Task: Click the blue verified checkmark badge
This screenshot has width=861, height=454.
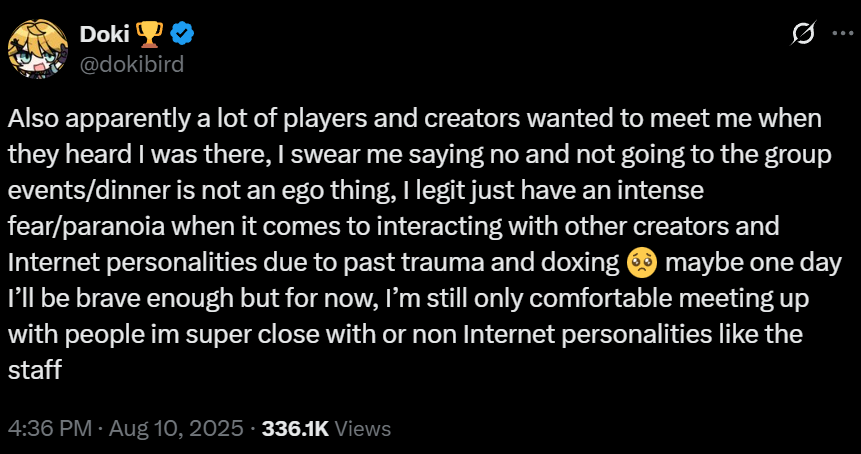Action: pos(183,35)
